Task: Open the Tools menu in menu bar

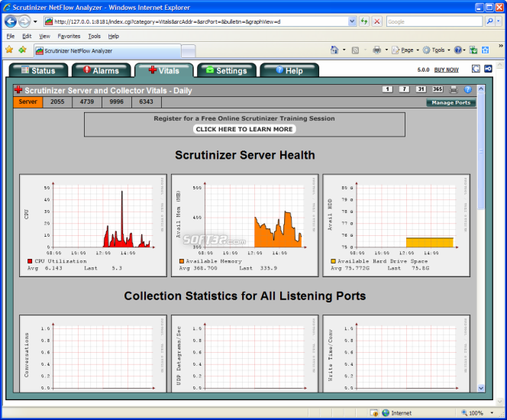Action: pos(95,36)
